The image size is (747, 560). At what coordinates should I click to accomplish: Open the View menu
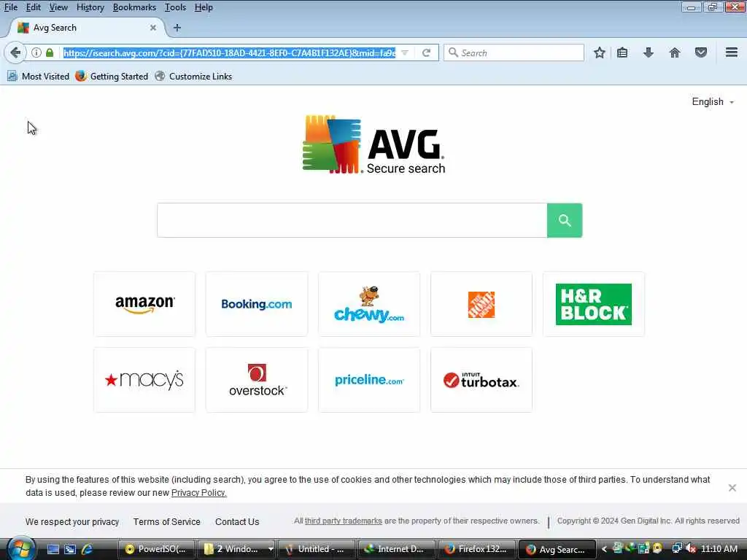[58, 7]
